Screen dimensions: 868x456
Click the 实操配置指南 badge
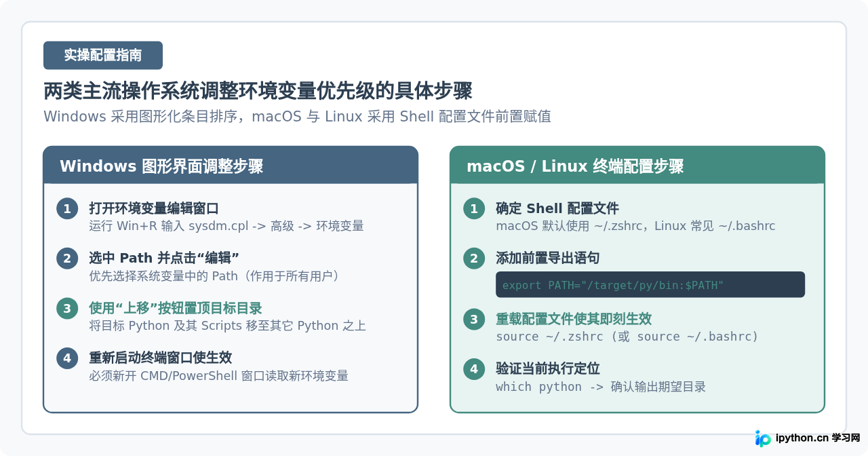pos(103,56)
